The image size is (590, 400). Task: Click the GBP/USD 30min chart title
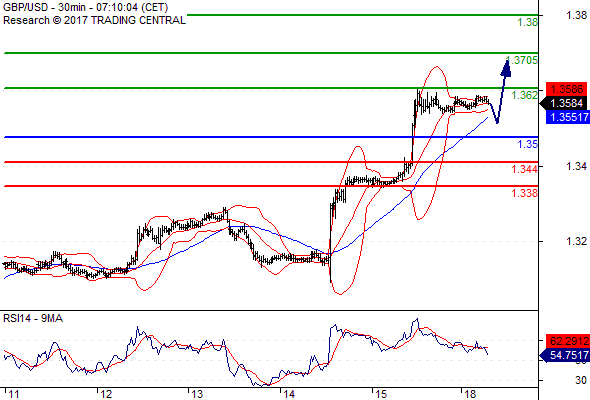pos(85,7)
